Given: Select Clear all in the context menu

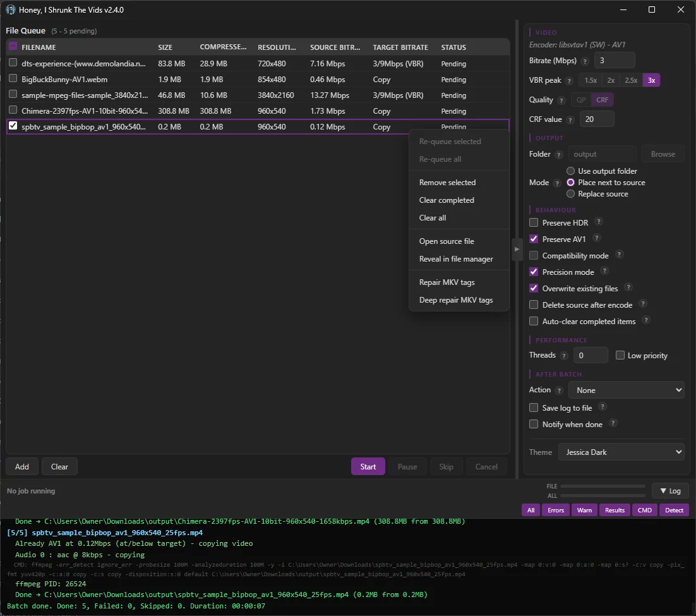Looking at the screenshot, I should (459, 218).
